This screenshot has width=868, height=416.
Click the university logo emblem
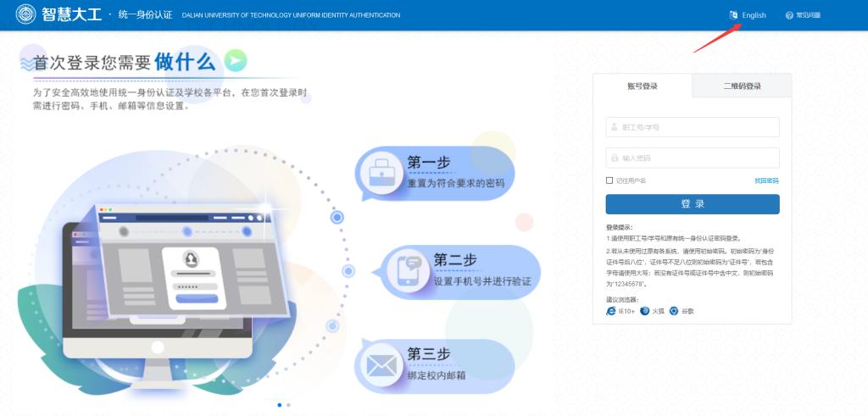pyautogui.click(x=27, y=15)
